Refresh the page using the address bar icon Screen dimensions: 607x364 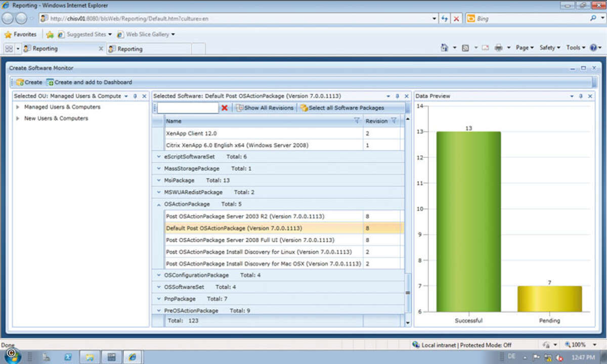[x=445, y=18]
